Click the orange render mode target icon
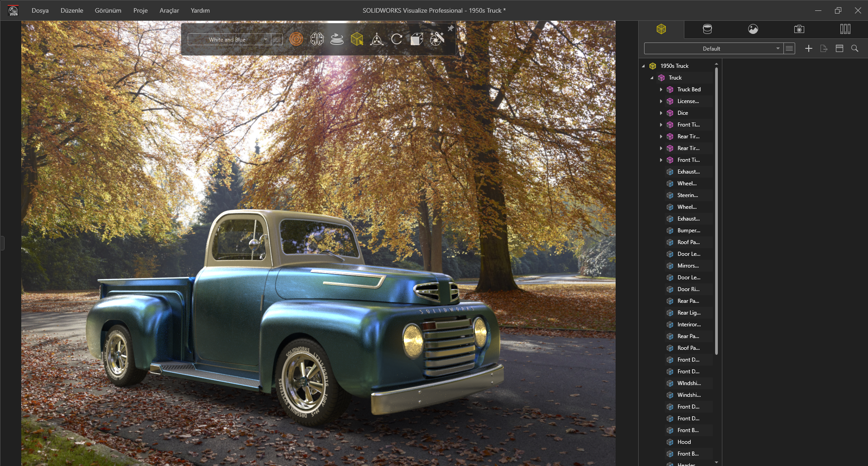 (296, 39)
